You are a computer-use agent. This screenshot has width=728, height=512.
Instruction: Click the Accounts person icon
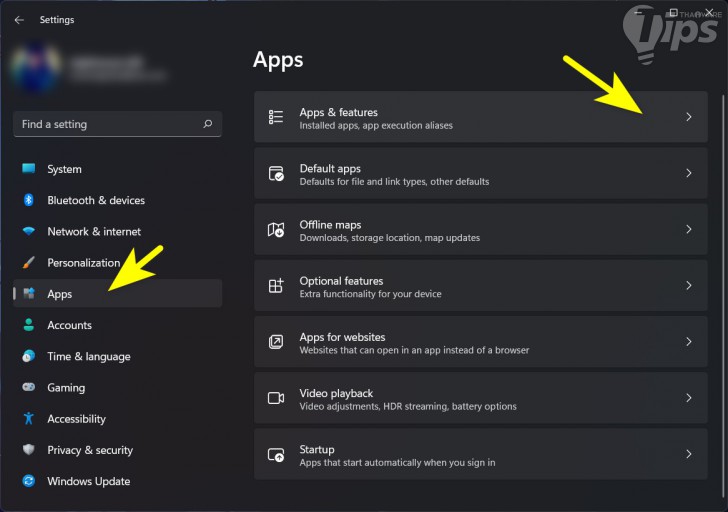coord(29,325)
